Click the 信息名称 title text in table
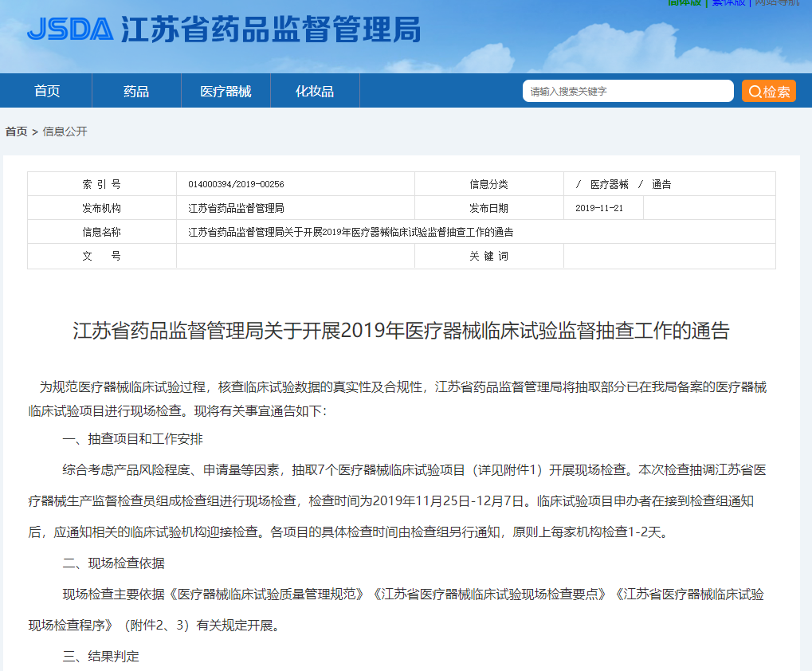The width and height of the screenshot is (812, 671). point(351,232)
